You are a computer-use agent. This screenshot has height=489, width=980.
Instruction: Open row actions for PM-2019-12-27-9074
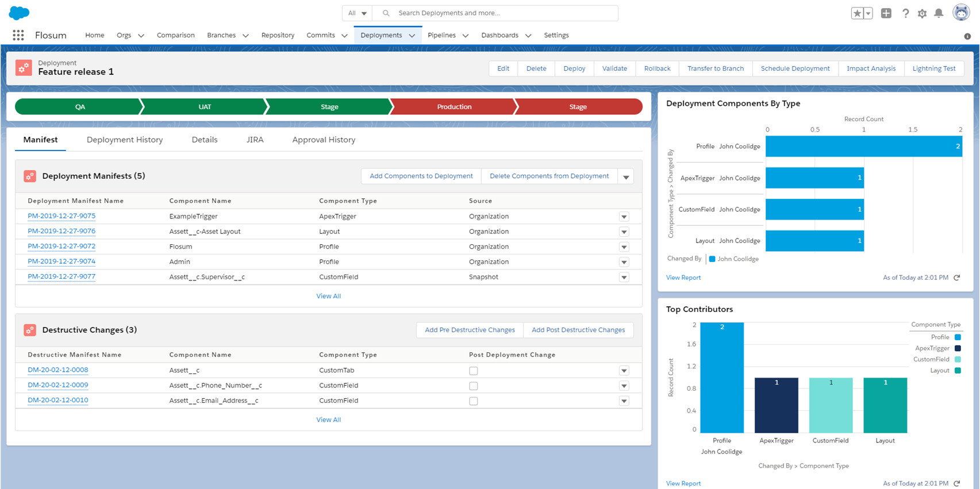(624, 262)
